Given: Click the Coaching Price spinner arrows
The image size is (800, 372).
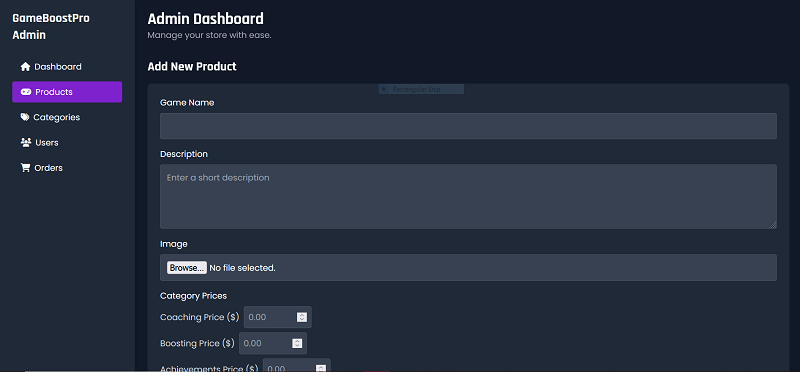Looking at the screenshot, I should click(x=302, y=317).
